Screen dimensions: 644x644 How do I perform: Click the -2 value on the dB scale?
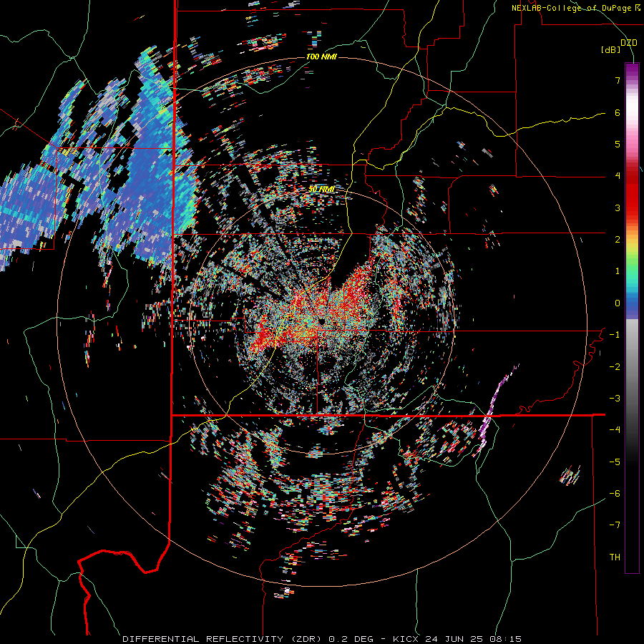(615, 367)
